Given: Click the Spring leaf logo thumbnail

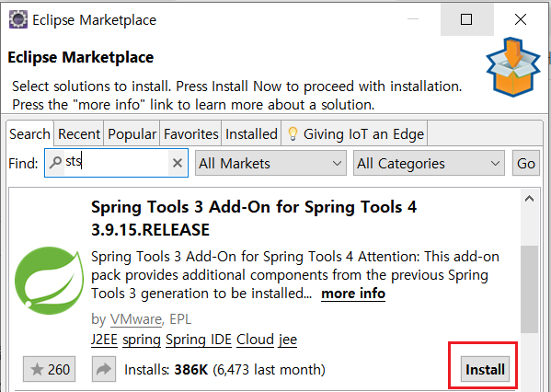Looking at the screenshot, I should click(x=49, y=281).
